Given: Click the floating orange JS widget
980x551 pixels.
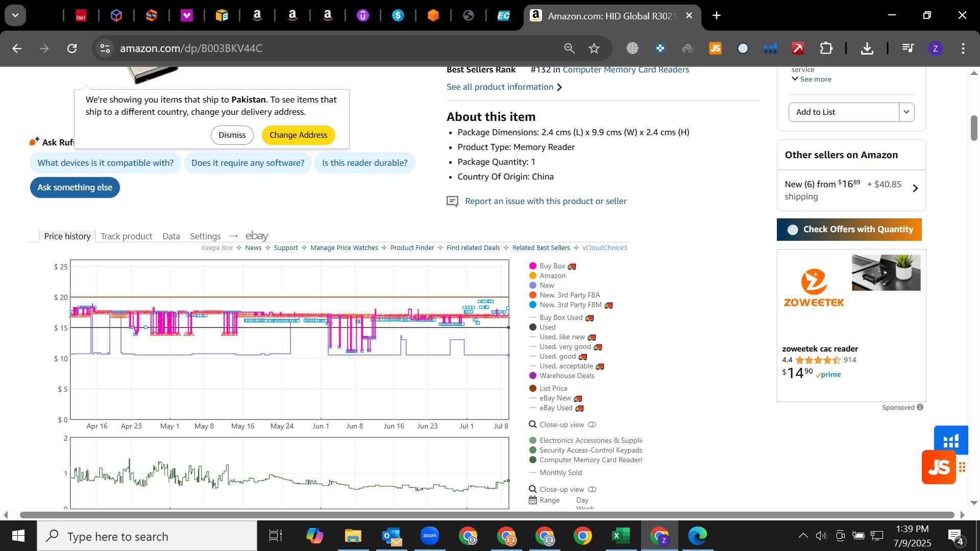Looking at the screenshot, I should [939, 467].
